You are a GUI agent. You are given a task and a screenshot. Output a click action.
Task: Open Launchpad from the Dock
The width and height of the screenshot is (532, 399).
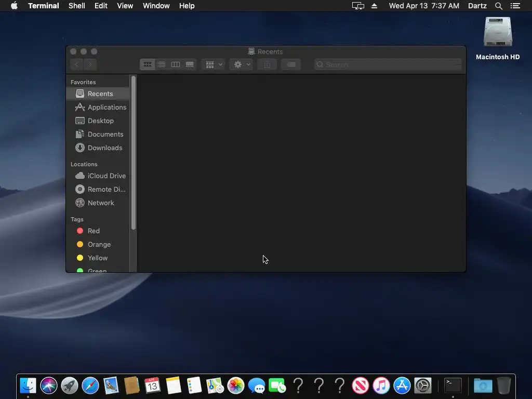click(70, 385)
